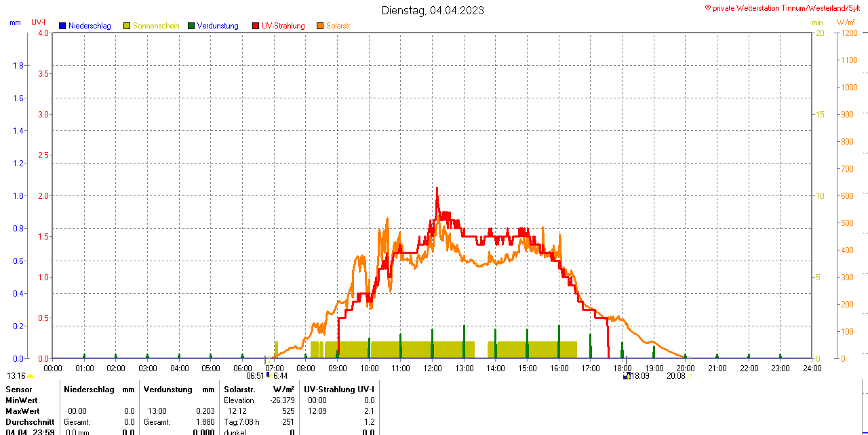Click the private Wetterstation Tinnum copyright text

[785, 7]
